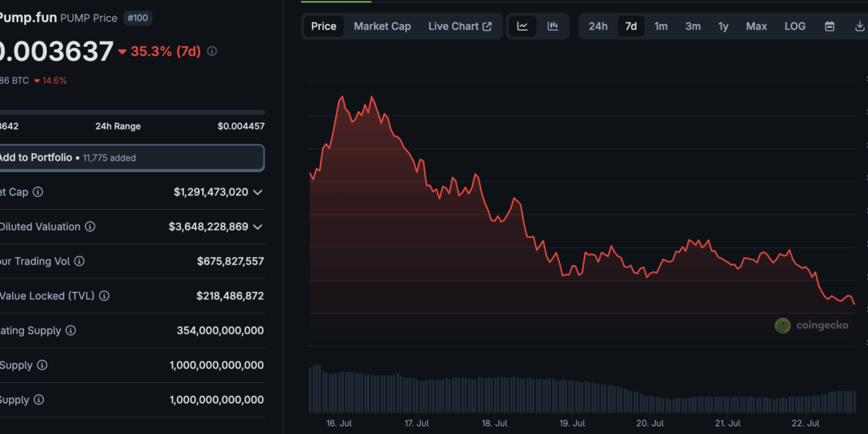Set chart range to 1y
This screenshot has width=868, height=434.
tap(723, 26)
